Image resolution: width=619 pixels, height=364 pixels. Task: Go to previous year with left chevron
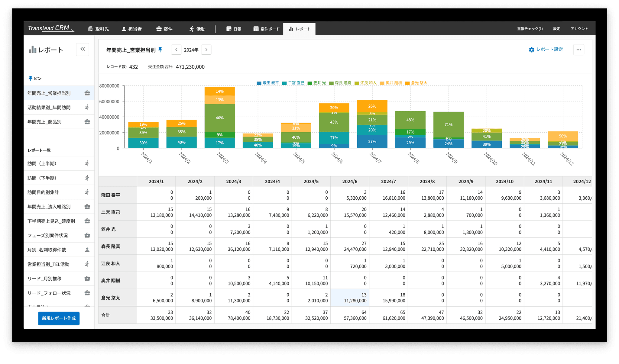(176, 50)
